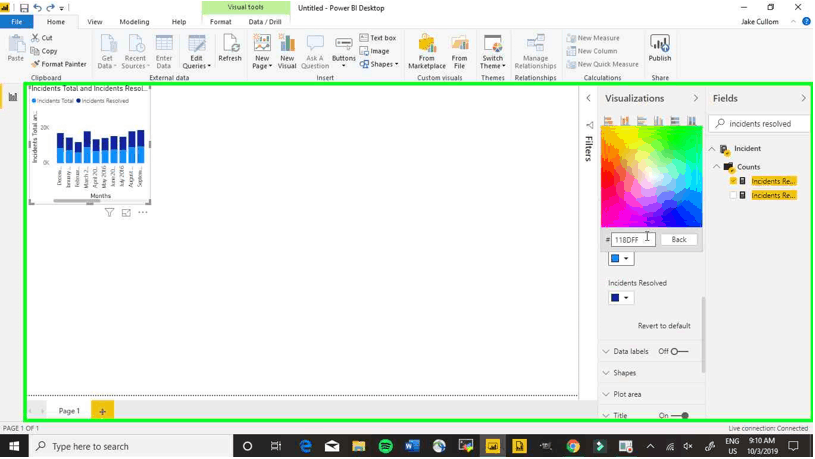Switch to the Modeling tab
Screen dimensions: 815x459
[x=134, y=22]
